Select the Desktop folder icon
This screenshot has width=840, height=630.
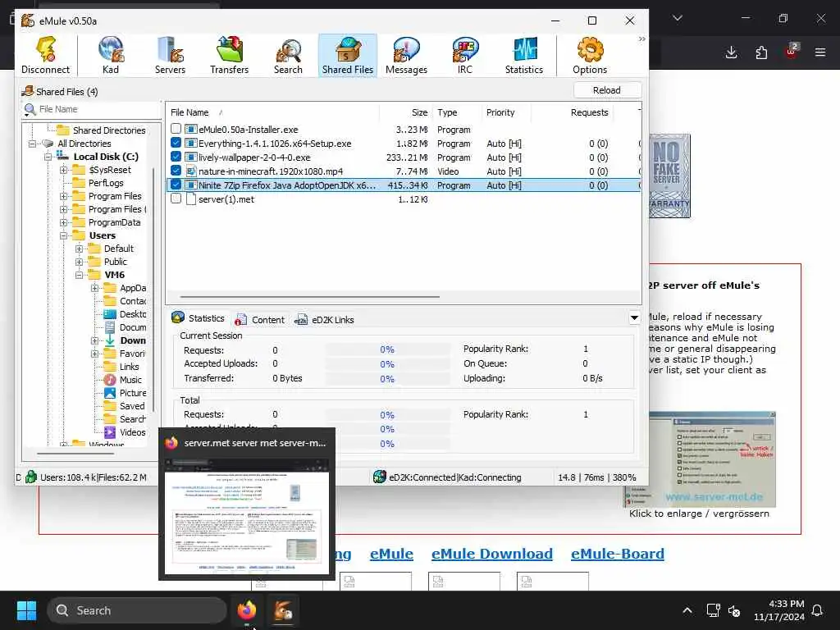(110, 314)
